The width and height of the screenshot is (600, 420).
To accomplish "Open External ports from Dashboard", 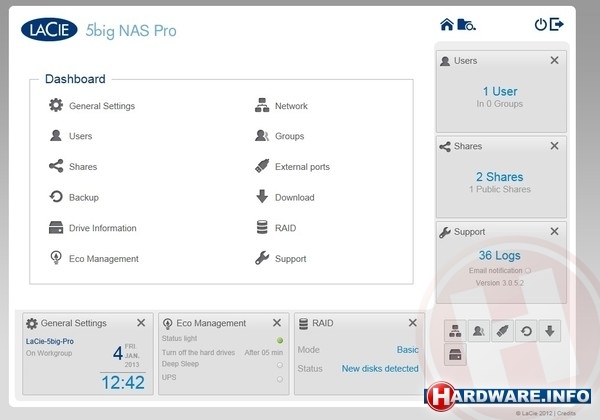I will (x=293, y=166).
